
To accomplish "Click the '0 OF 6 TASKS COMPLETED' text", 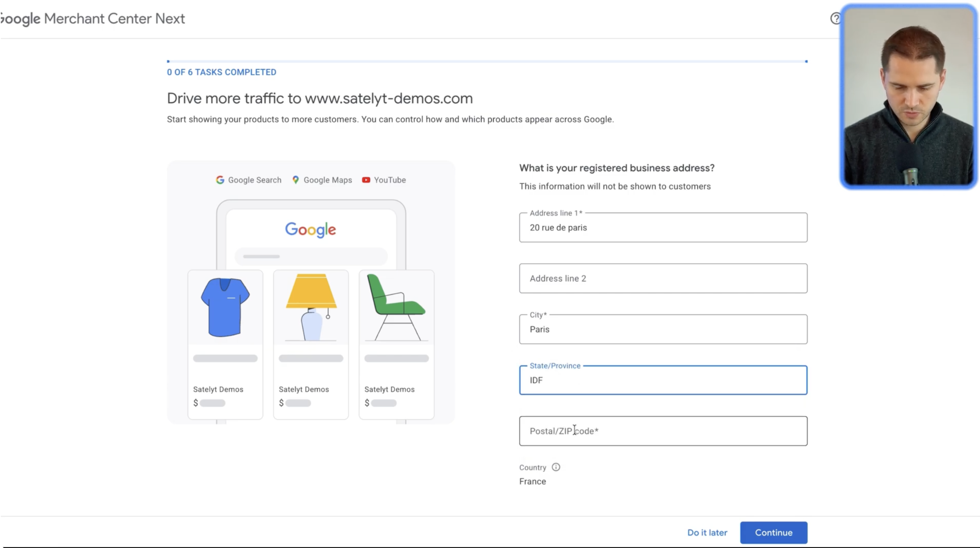I will tap(221, 72).
